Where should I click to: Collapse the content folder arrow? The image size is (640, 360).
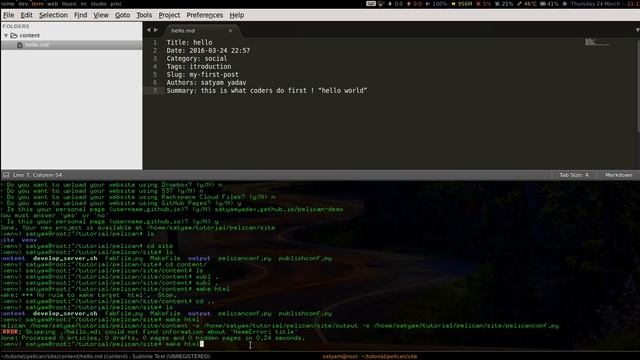(x=6, y=36)
